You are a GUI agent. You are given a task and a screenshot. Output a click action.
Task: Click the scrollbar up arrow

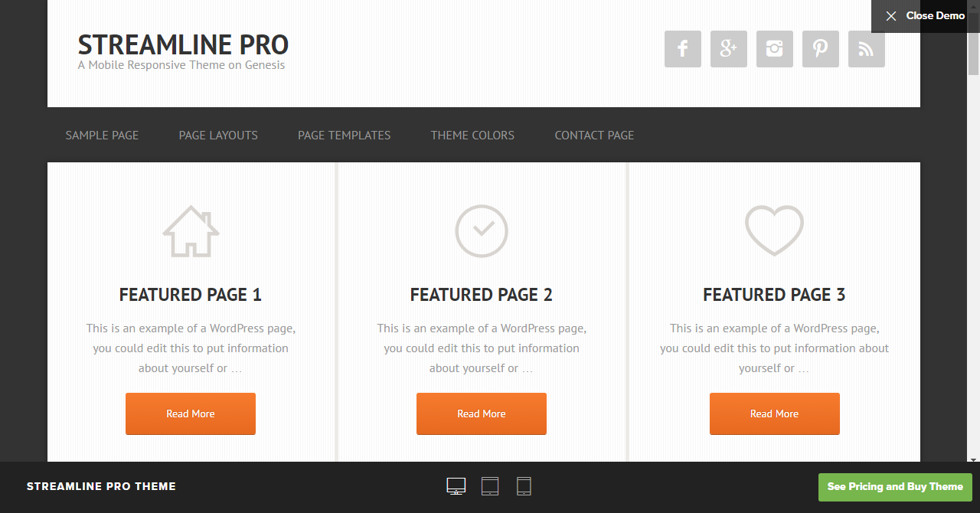(974, 5)
